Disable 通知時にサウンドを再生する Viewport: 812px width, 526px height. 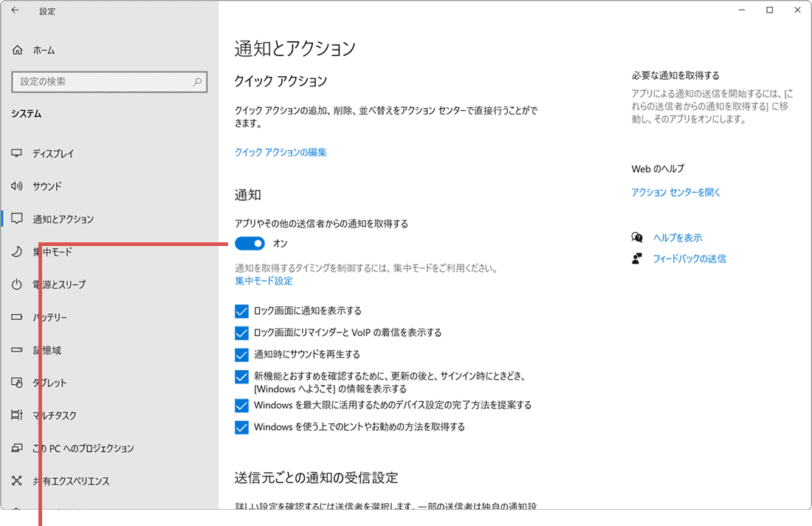[241, 355]
